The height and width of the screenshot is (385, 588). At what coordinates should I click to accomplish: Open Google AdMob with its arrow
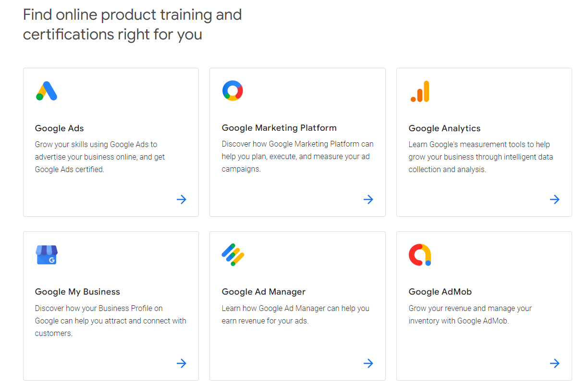[555, 363]
